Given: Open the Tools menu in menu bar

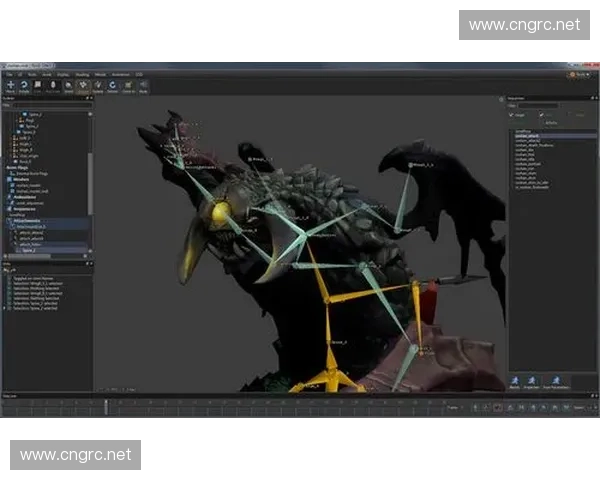Looking at the screenshot, I should (x=32, y=75).
